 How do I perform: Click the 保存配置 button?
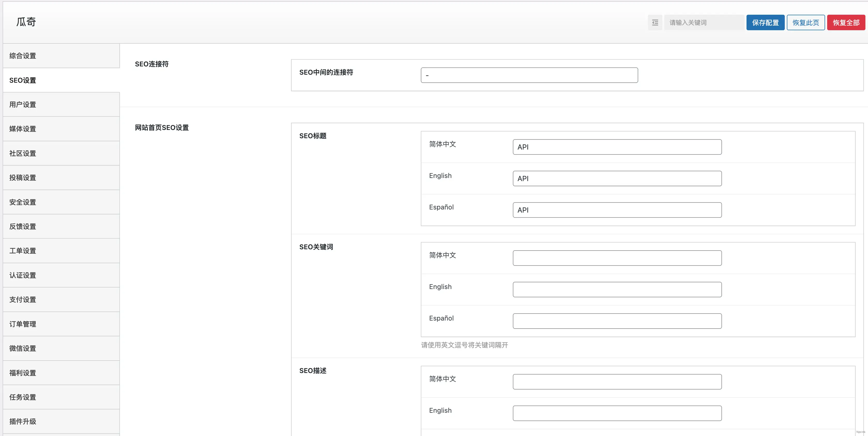click(765, 22)
